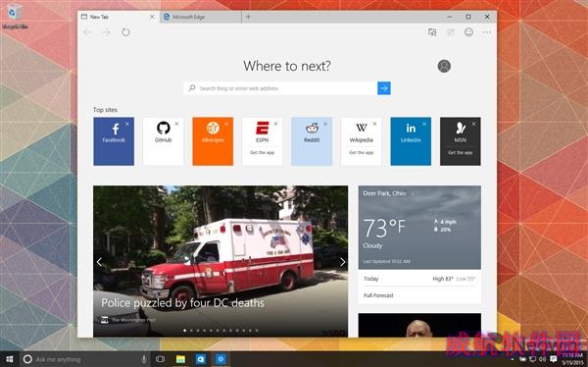Go to next news slide arrow
The width and height of the screenshot is (588, 367).
coord(342,262)
